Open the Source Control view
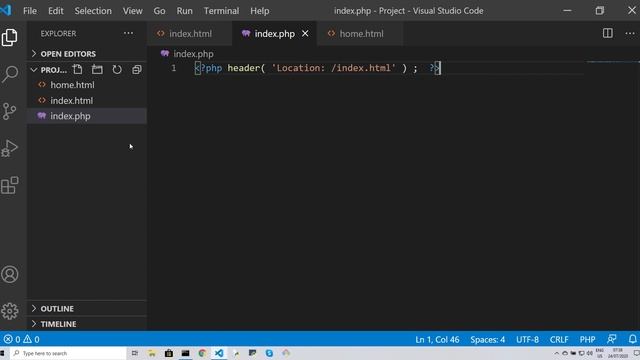This screenshot has width=640, height=360. click(9, 111)
